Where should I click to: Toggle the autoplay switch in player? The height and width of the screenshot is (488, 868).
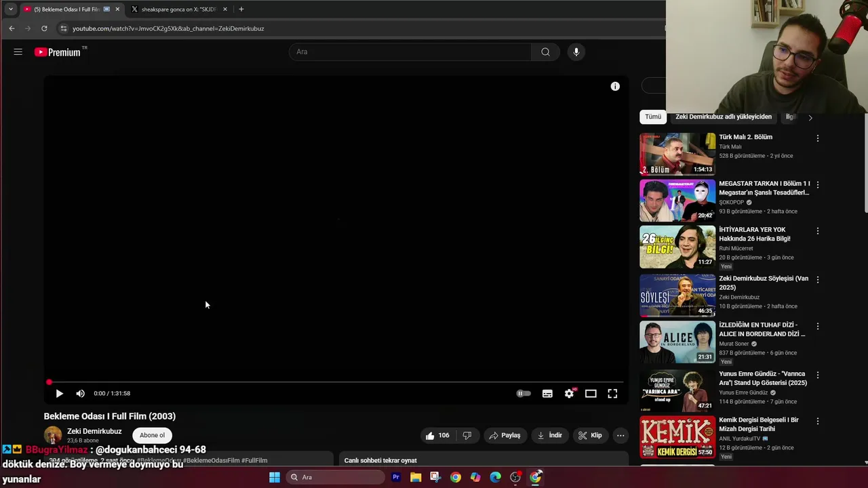pos(524,394)
